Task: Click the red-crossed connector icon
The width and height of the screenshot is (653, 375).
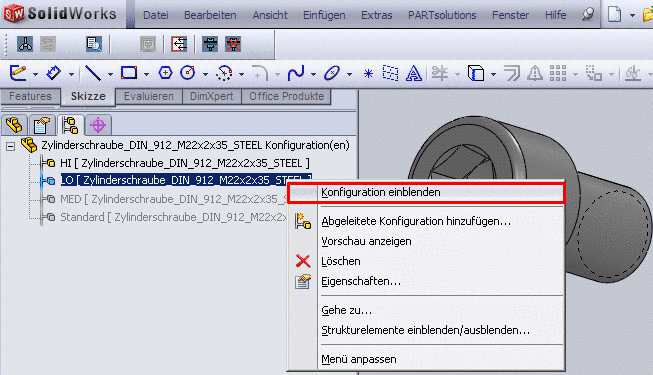Action: tap(233, 44)
